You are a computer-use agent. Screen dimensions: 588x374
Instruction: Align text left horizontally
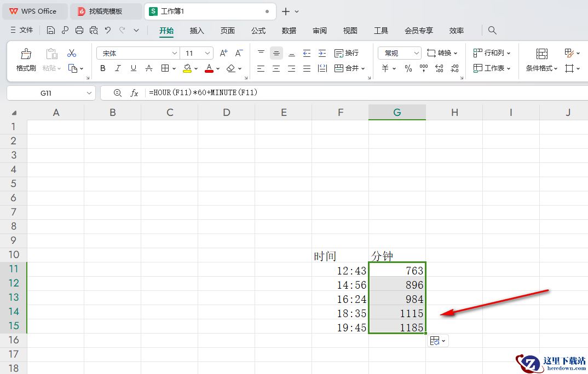261,68
